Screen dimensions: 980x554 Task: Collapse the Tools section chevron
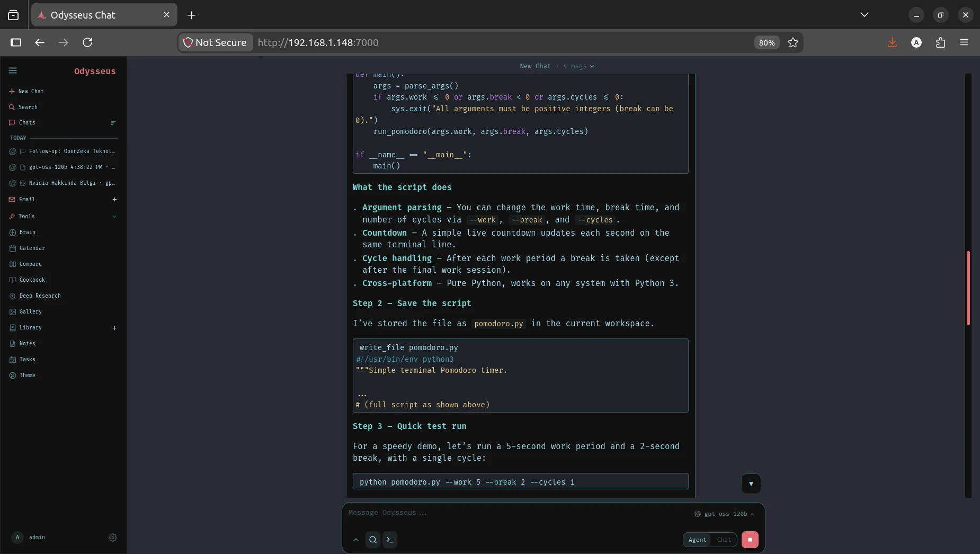click(x=114, y=217)
